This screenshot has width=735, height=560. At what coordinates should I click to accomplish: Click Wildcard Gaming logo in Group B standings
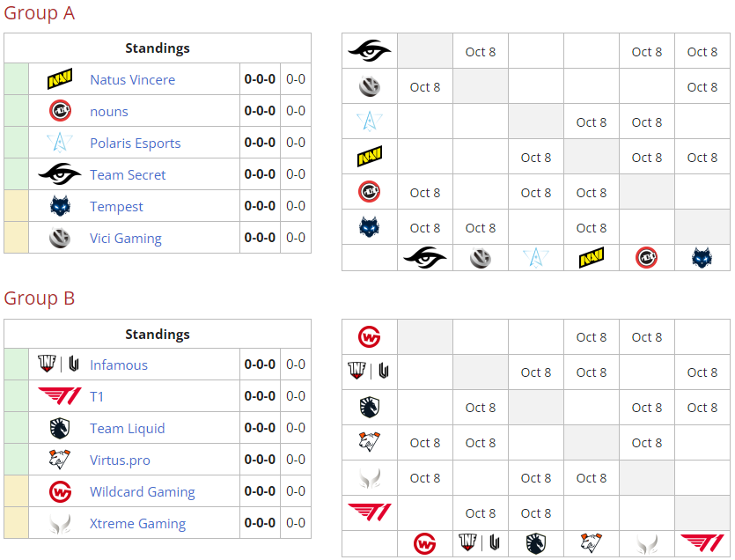coord(60,491)
